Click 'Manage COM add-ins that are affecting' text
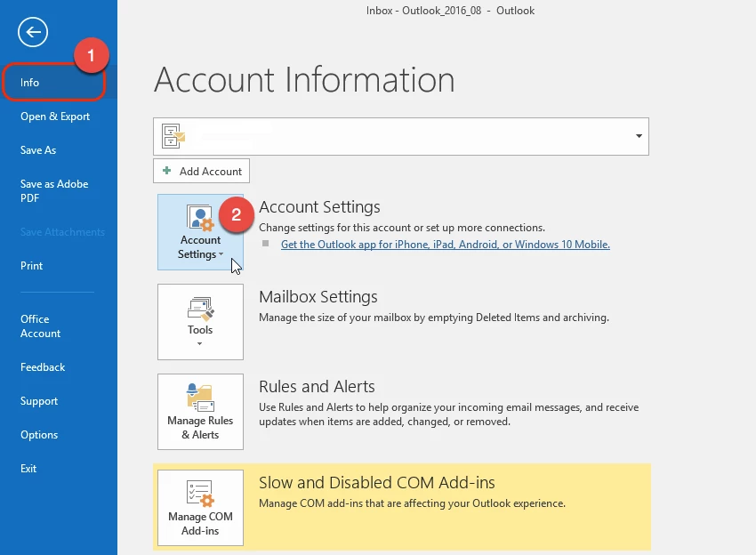The width and height of the screenshot is (756, 555). [x=412, y=503]
